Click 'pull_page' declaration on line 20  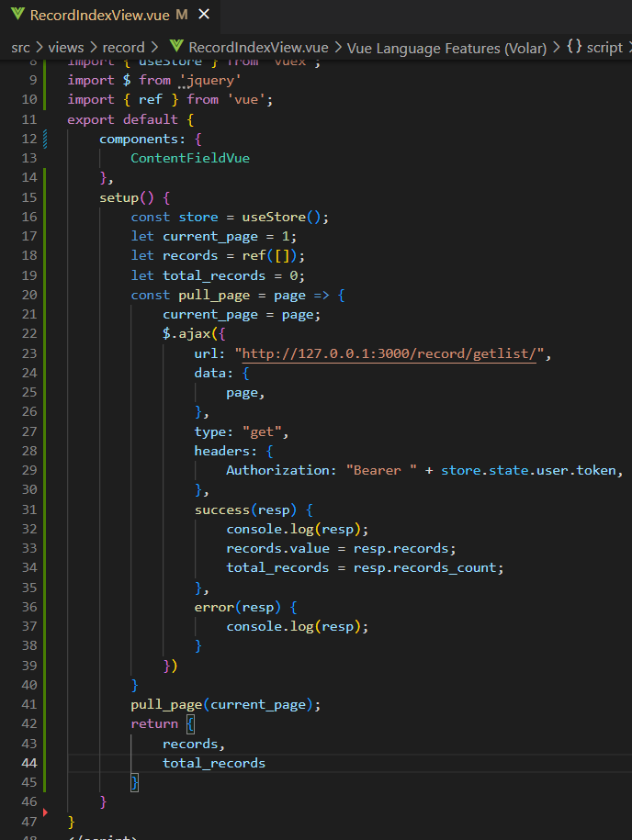coord(214,296)
